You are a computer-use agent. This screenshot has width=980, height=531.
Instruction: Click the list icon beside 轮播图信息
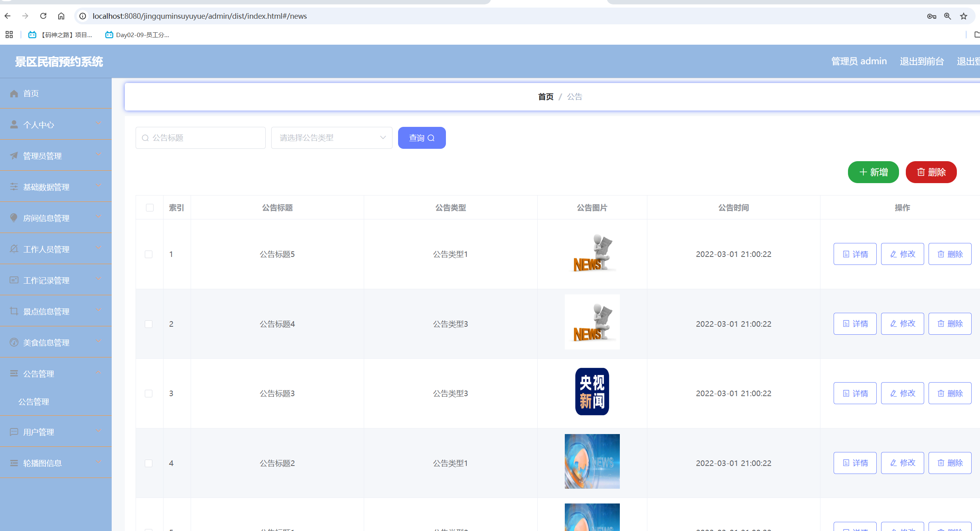point(14,463)
